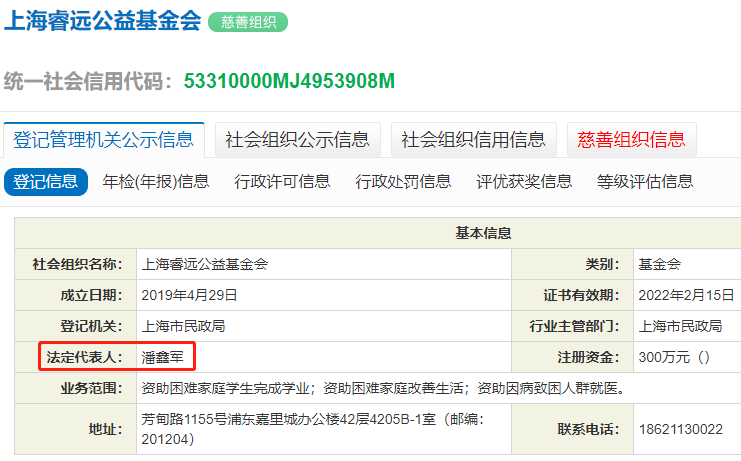
Task: Click the 社会组织名称 label cell
Action: click(x=76, y=264)
